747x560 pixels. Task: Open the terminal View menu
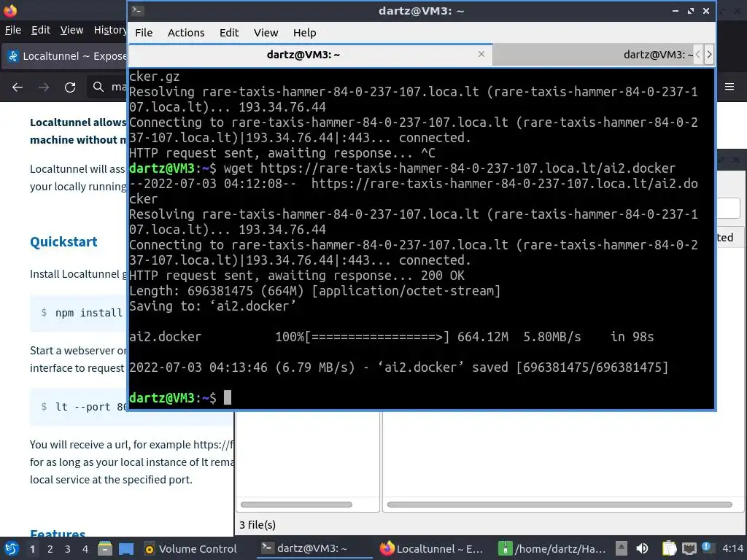(x=266, y=32)
